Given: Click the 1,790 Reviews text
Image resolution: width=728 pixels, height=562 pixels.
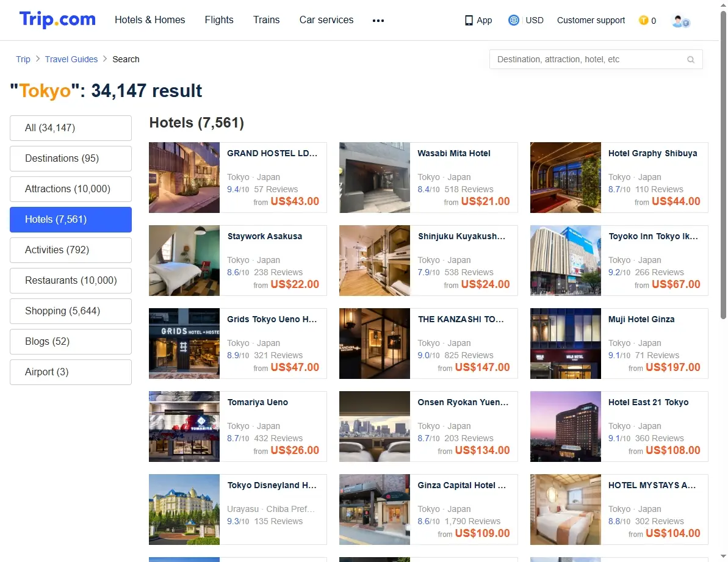Looking at the screenshot, I should [x=473, y=521].
